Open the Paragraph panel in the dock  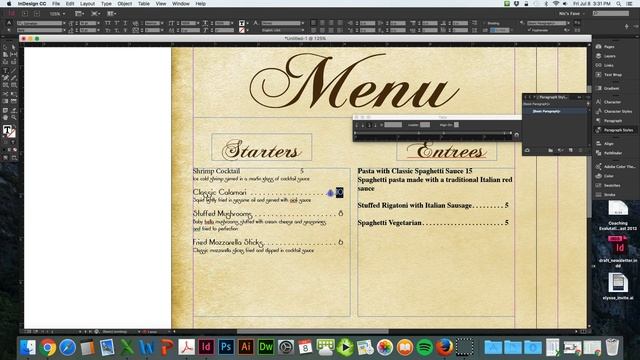[609, 120]
